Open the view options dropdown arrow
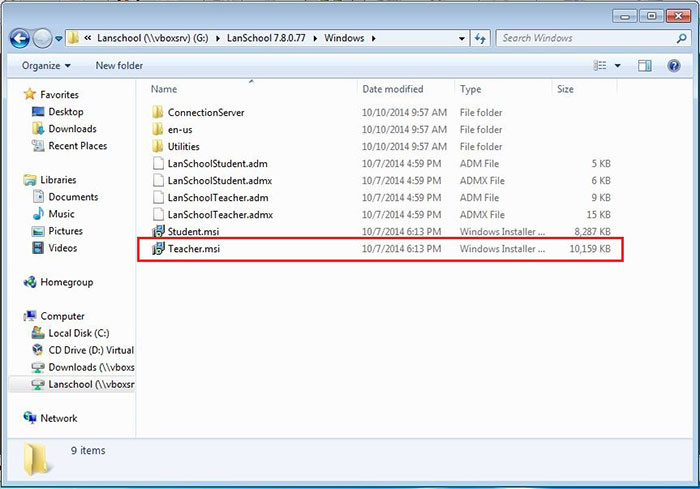Image resolution: width=700 pixels, height=489 pixels. tap(617, 66)
